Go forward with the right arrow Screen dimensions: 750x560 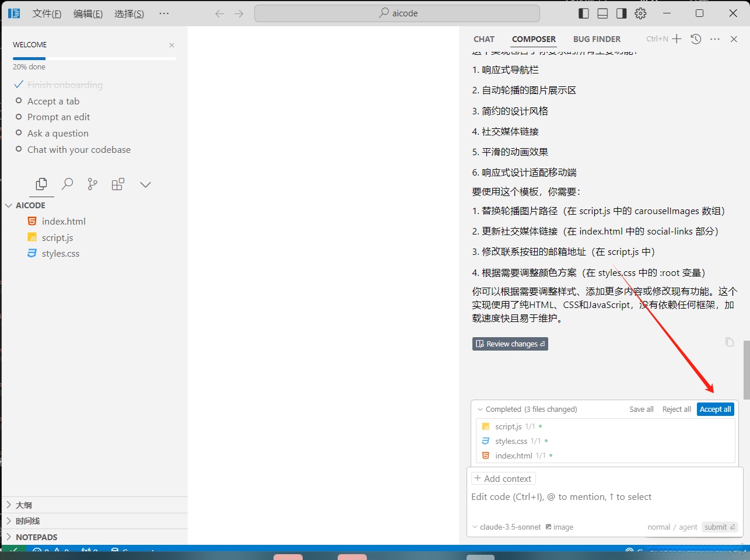click(x=239, y=13)
